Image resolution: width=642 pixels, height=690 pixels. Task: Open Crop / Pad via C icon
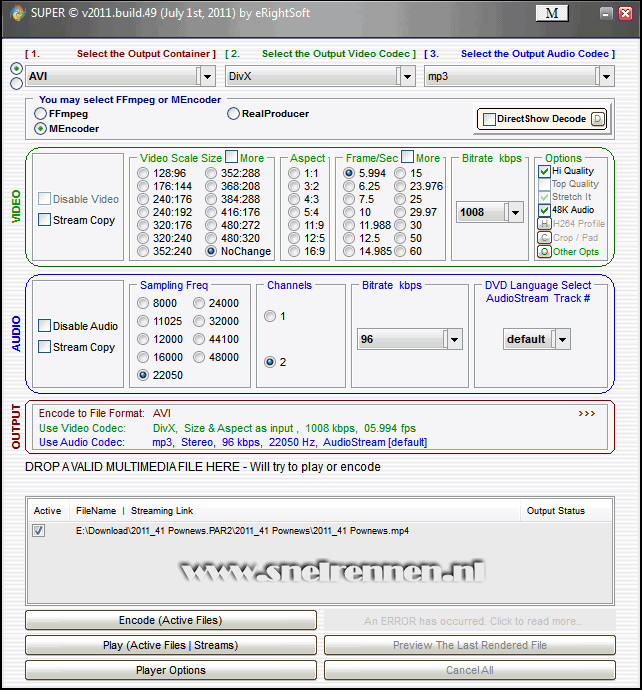pos(544,238)
